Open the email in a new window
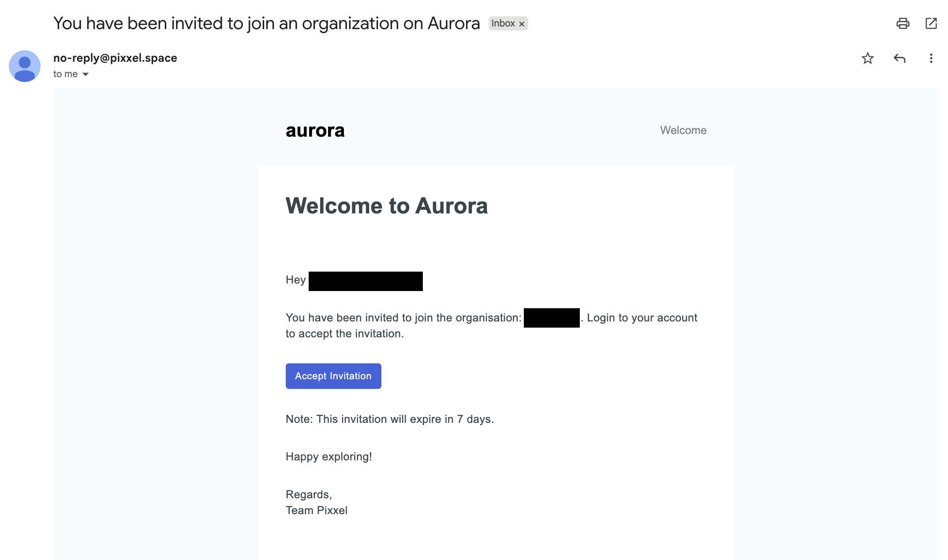Screen dimensions: 948x560 (x=931, y=23)
